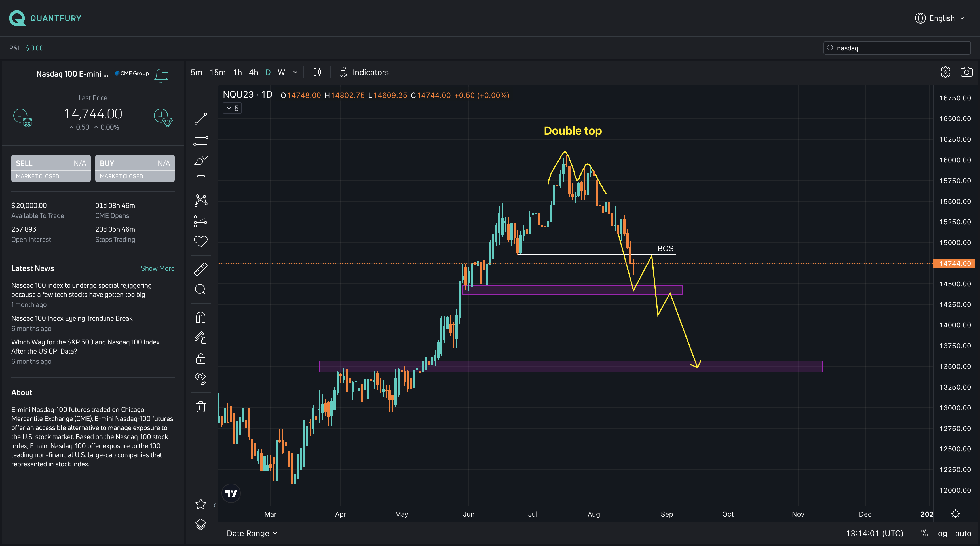Screen dimensions: 980x546
Task: Switch to the 4h timeframe
Action: pyautogui.click(x=254, y=72)
